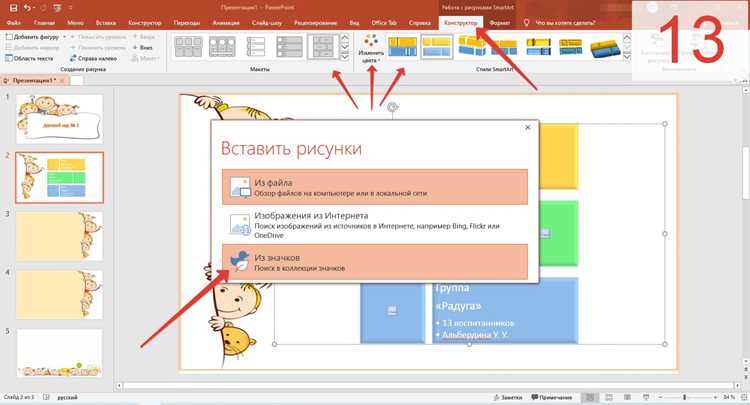Switch to the Вставка tab
The height and width of the screenshot is (405, 750).
pyautogui.click(x=106, y=22)
